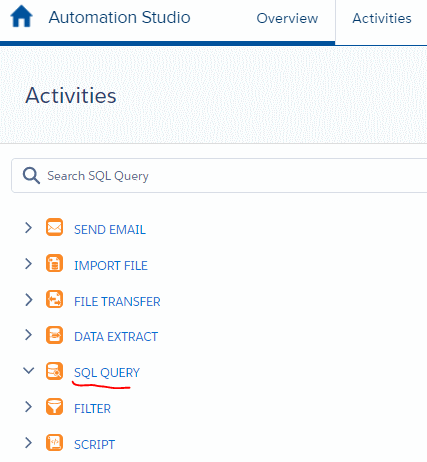This screenshot has height=462, width=427.
Task: Click the Send Email envelope icon
Action: tap(54, 227)
